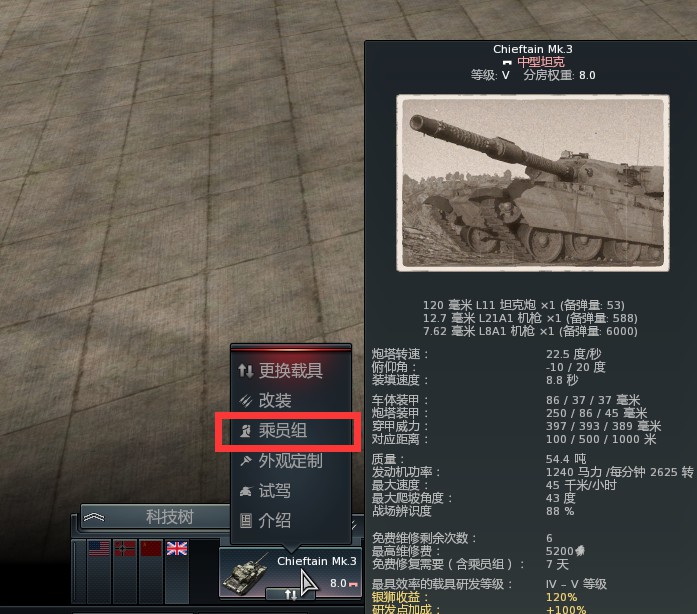Image resolution: width=697 pixels, height=614 pixels.
Task: Click the crew soldier icon beside 乘员组
Action: [245, 430]
